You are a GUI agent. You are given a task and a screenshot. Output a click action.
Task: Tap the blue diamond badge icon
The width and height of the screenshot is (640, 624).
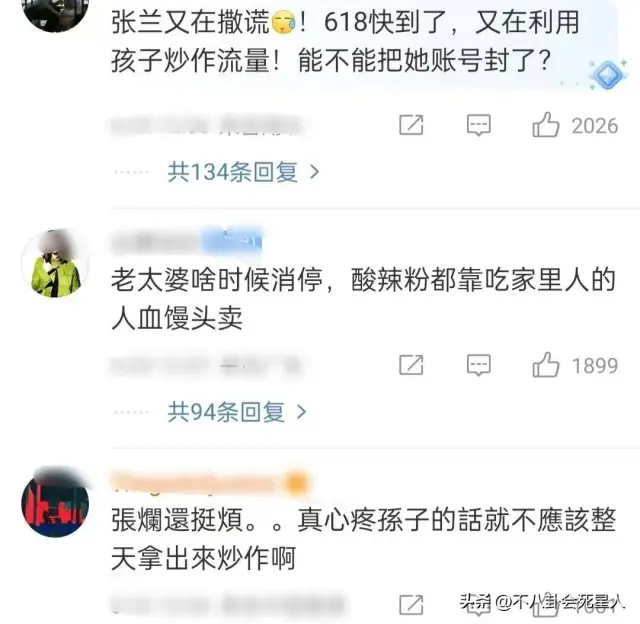pyautogui.click(x=608, y=75)
